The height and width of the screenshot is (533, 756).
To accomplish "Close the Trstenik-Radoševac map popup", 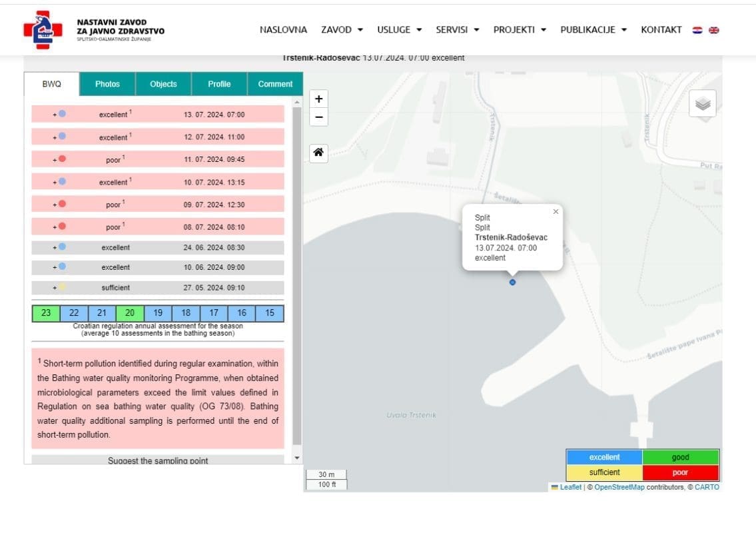I will [556, 212].
